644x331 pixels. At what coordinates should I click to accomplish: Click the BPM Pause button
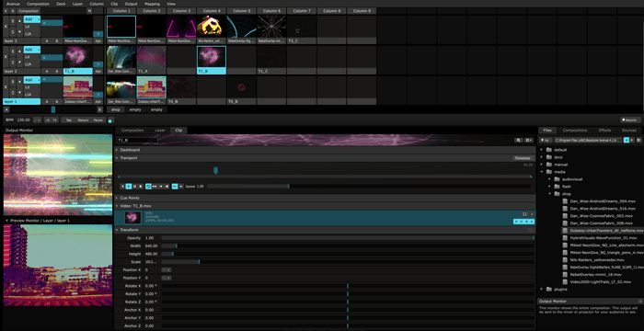(x=98, y=120)
